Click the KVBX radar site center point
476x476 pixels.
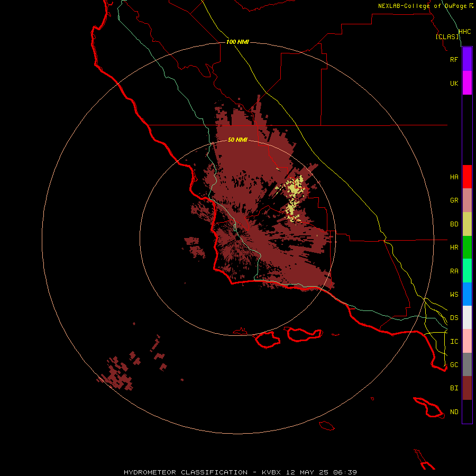point(237,239)
